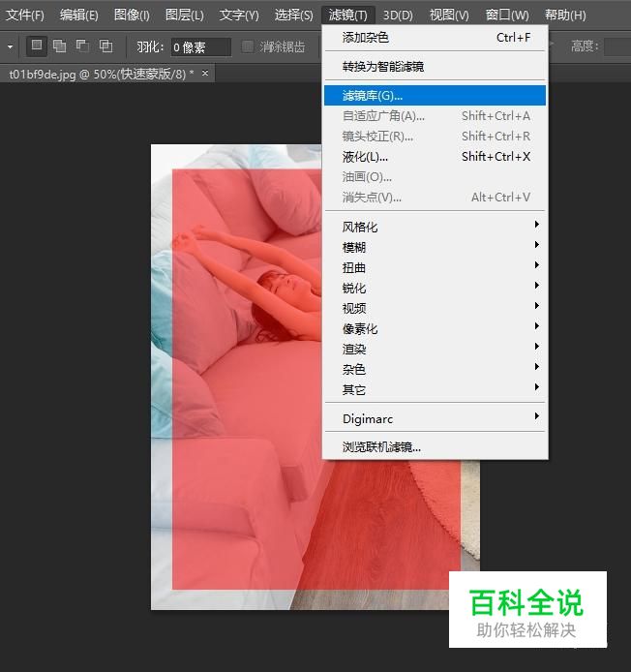Expand the 锐化 sharpen submenu
631x672 pixels.
[435, 288]
